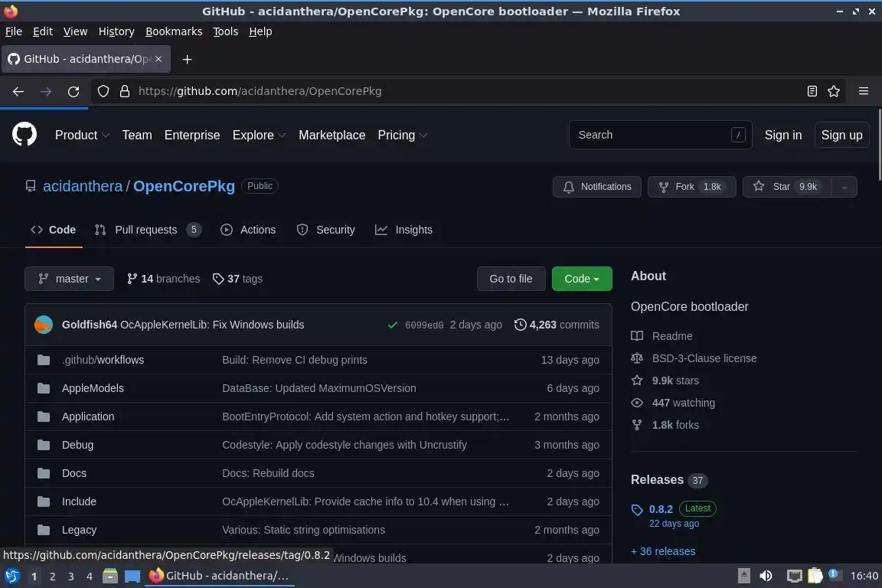Open the acidanthera owner link
This screenshot has height=588, width=882.
83,186
